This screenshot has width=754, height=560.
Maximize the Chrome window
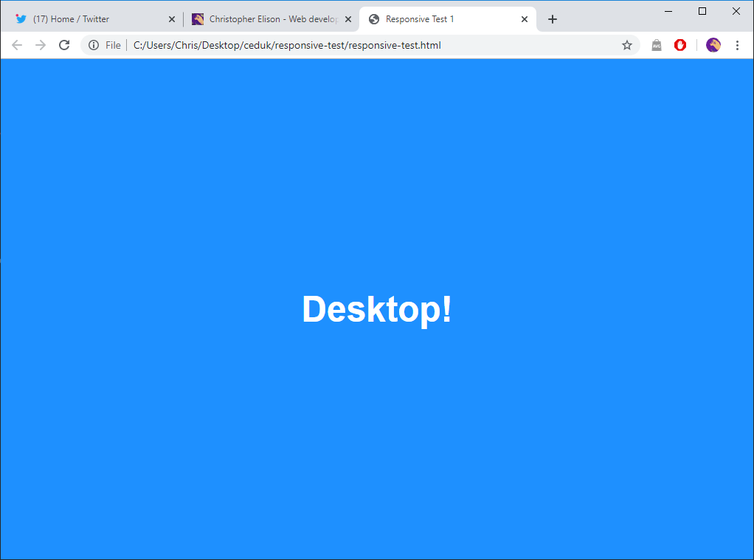(702, 11)
